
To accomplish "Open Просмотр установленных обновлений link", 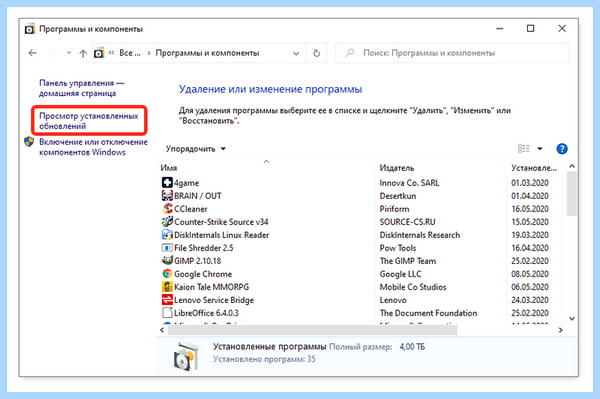I will [x=89, y=121].
